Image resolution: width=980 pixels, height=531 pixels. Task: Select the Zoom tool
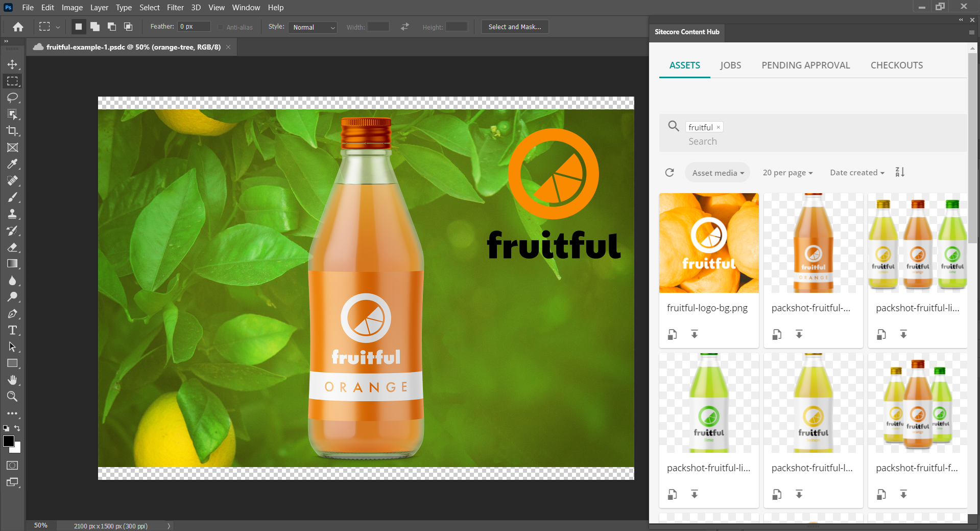[12, 396]
